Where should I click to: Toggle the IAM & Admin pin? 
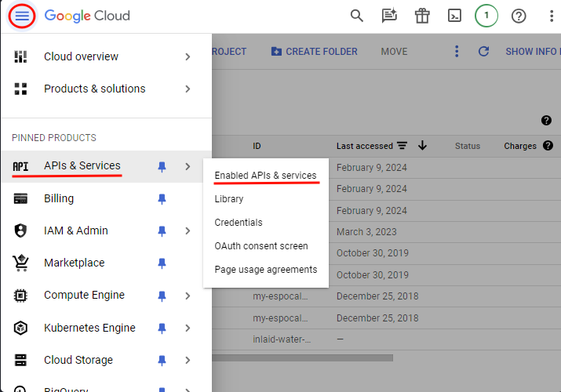click(x=162, y=231)
